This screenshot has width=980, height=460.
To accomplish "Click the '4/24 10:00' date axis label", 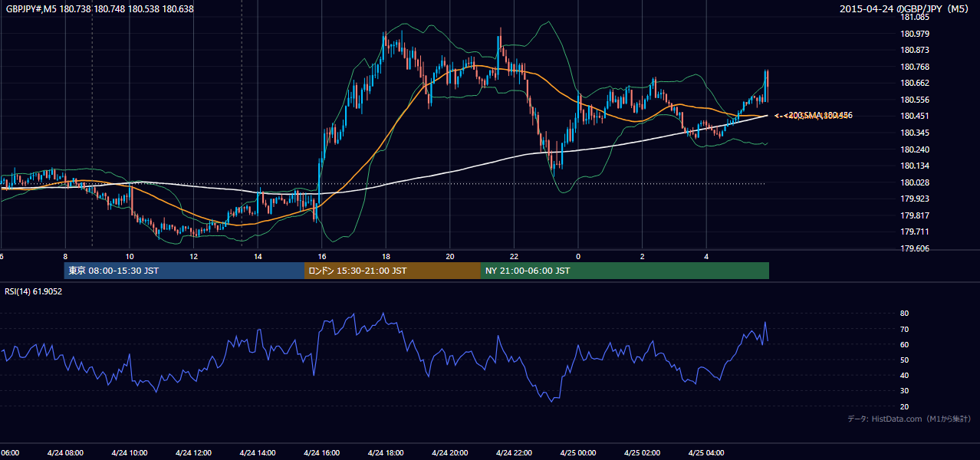I will [x=130, y=452].
